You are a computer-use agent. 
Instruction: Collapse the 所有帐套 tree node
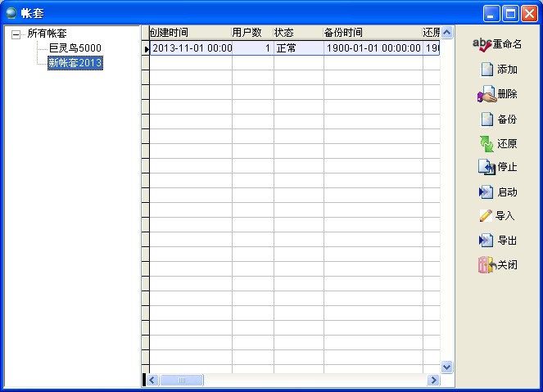pos(16,34)
